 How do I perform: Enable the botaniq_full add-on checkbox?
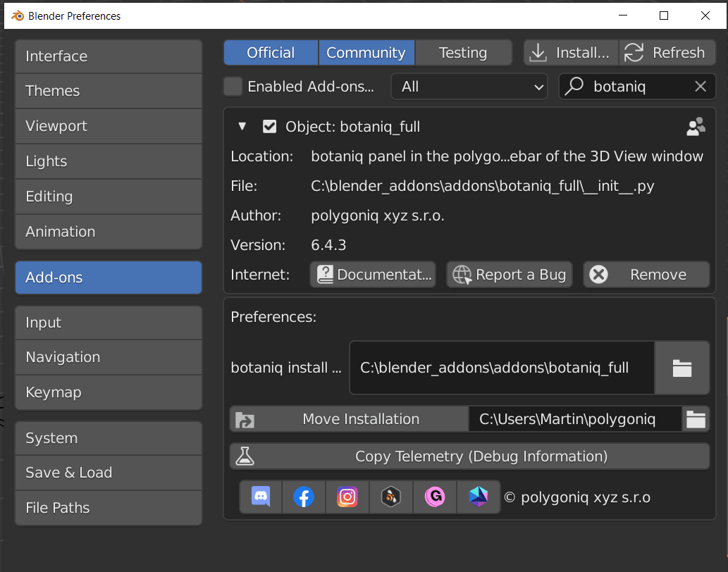269,127
